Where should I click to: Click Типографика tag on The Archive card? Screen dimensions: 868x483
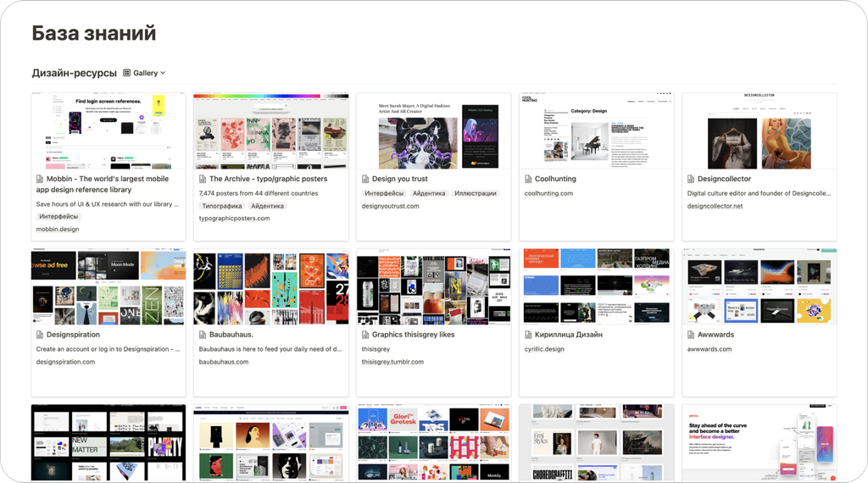(x=221, y=206)
